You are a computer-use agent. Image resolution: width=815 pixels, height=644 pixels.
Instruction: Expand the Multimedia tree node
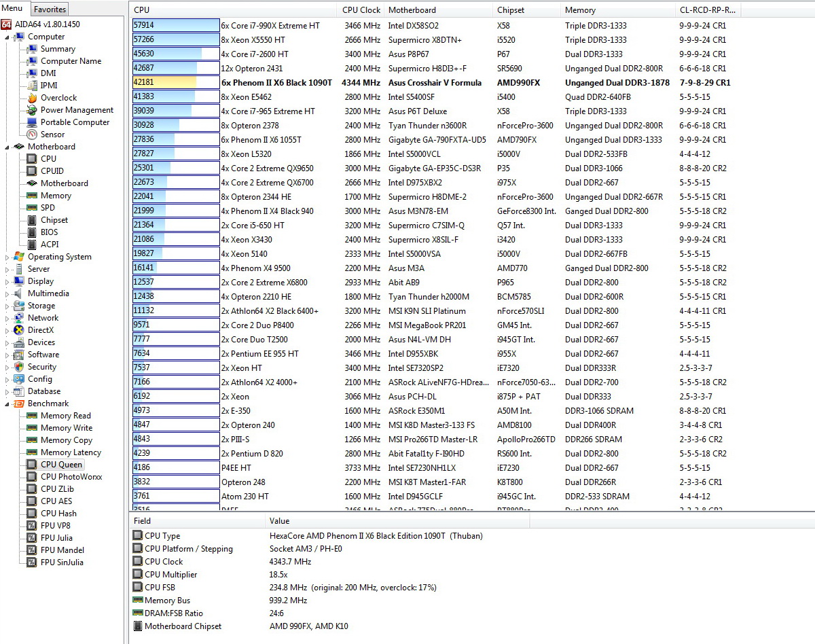7,293
